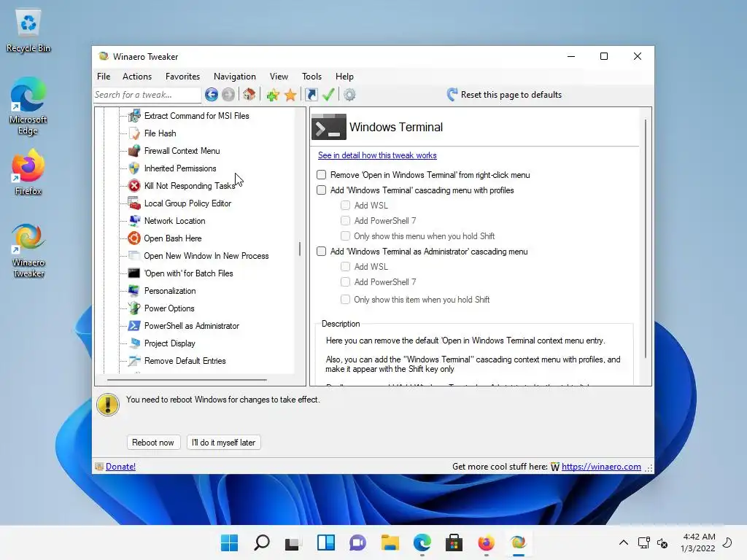747x560 pixels.
Task: Click Reset this page to defaults
Action: [x=505, y=95]
